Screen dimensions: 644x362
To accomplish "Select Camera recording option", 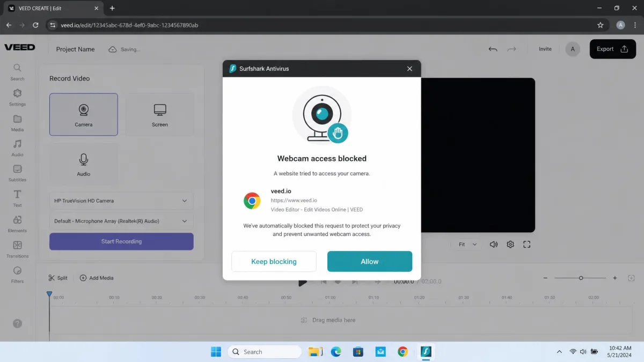I will tap(84, 114).
